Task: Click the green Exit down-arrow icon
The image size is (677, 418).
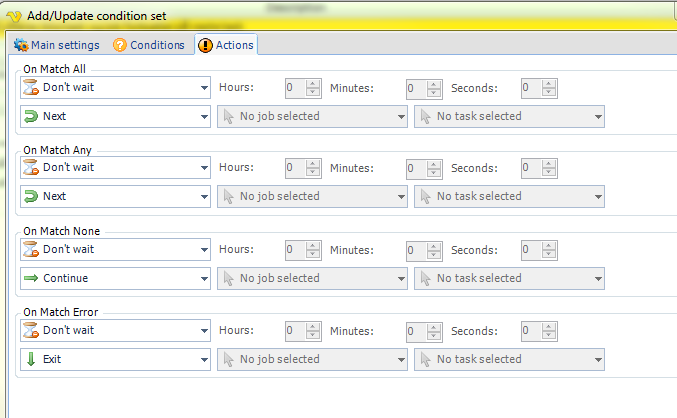Action: (x=31, y=359)
